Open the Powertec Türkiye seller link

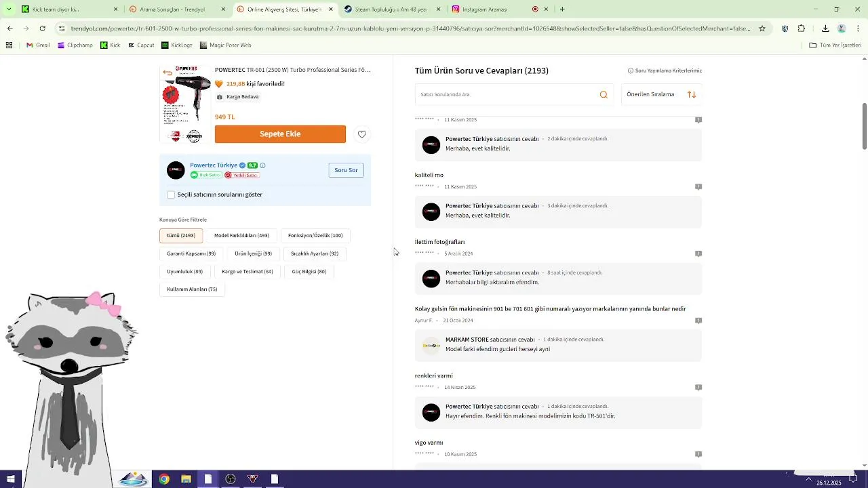[214, 165]
